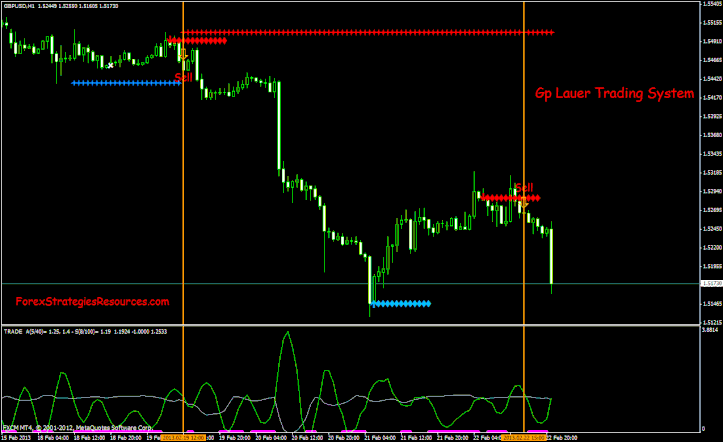Select the blue dotted support line near 1.54420
The image size is (723, 442).
126,83
